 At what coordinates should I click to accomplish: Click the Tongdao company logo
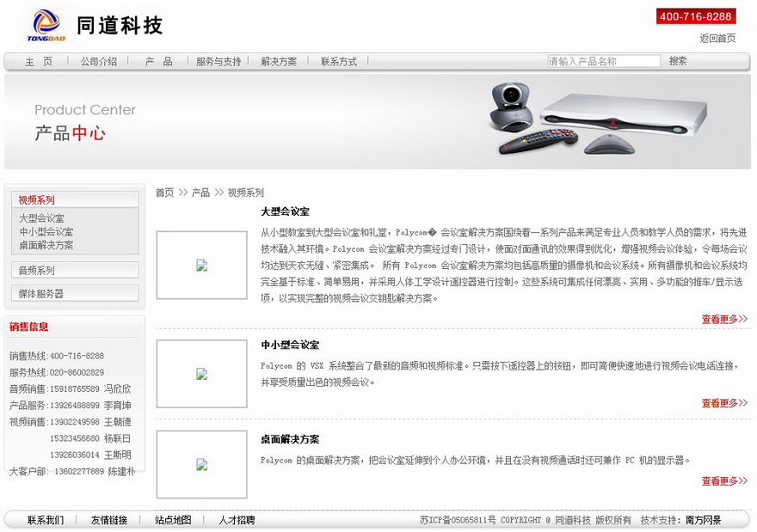click(46, 26)
